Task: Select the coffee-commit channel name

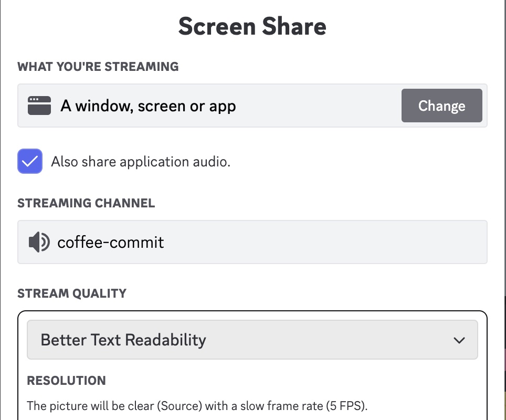Action: point(111,242)
